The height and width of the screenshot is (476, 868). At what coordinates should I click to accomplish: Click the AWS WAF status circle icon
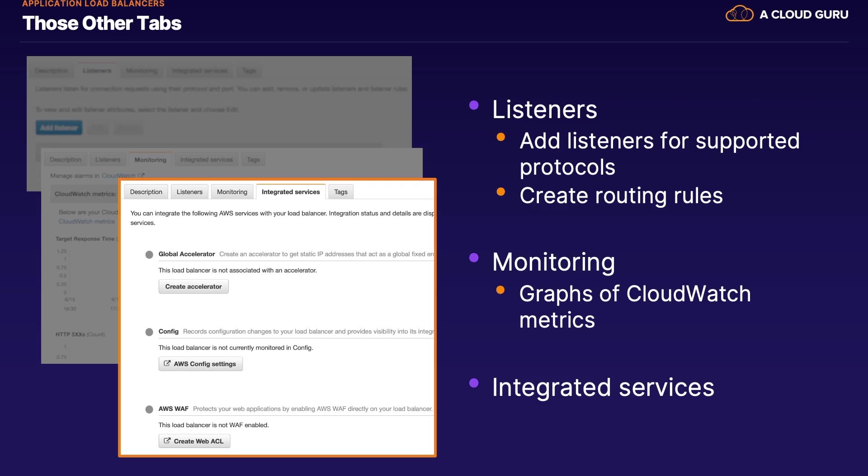pyautogui.click(x=149, y=409)
